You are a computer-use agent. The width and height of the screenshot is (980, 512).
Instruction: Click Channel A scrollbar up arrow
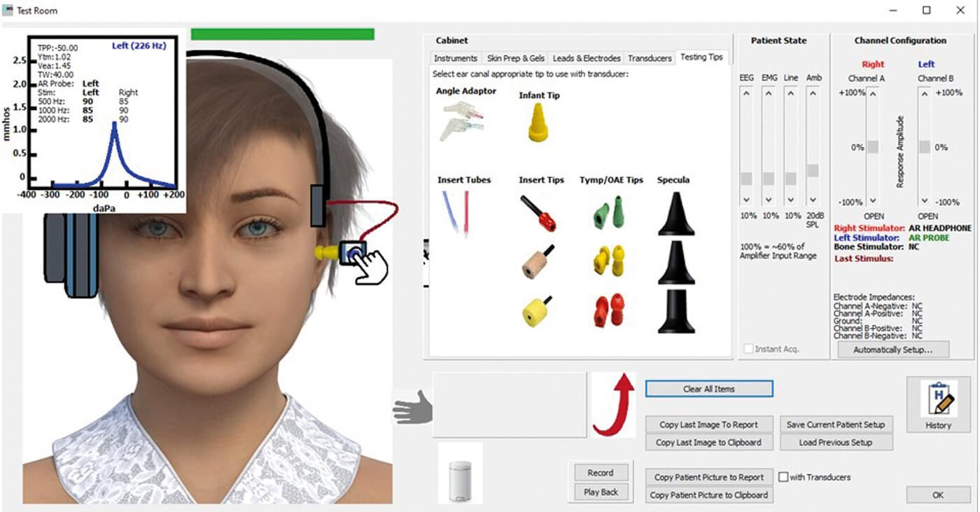pos(872,94)
